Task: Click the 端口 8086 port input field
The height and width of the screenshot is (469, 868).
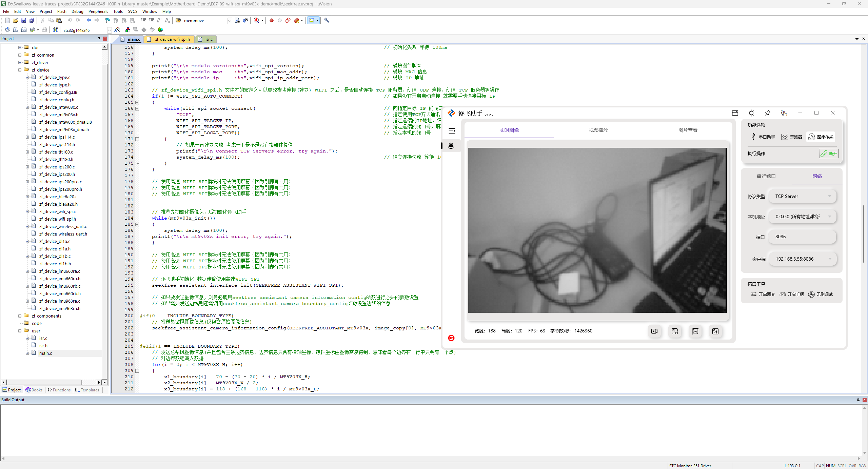Action: 802,237
